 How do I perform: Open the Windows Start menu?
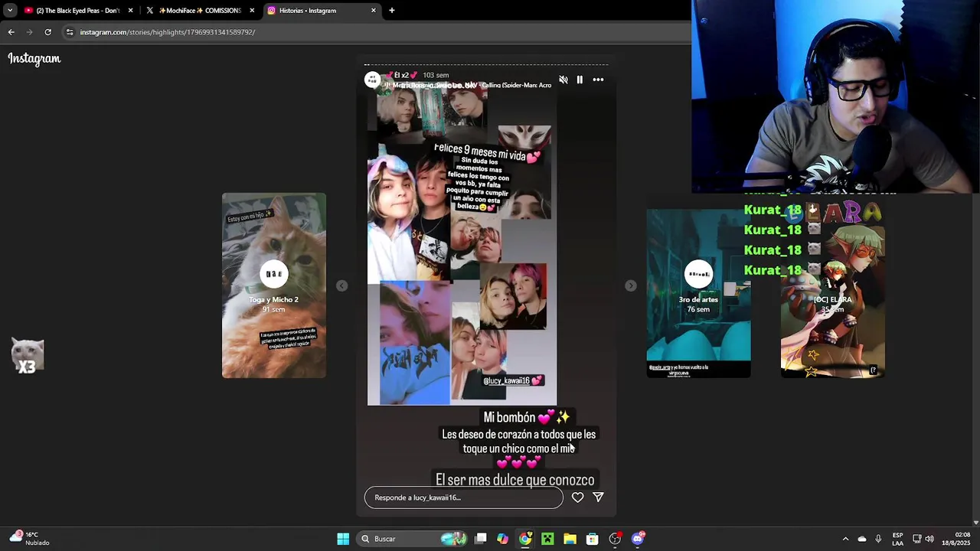[x=343, y=539]
